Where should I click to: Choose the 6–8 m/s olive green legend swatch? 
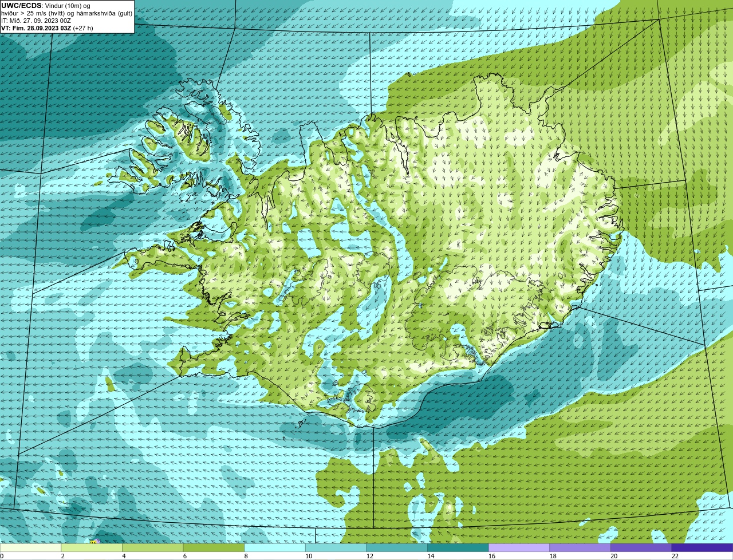coord(214,547)
